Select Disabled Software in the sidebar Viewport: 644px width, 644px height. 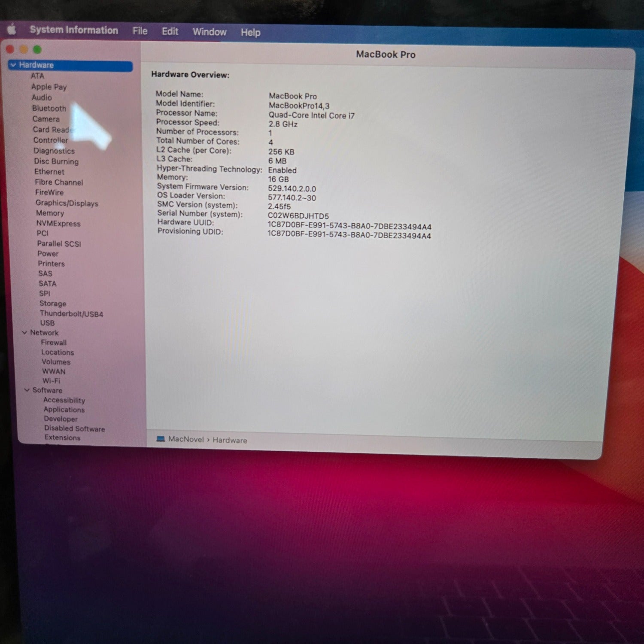74,428
